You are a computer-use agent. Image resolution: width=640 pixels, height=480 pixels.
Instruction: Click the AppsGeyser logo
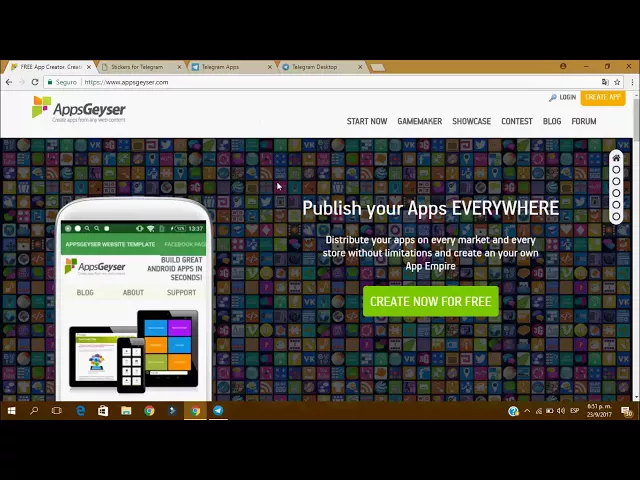coord(79,109)
